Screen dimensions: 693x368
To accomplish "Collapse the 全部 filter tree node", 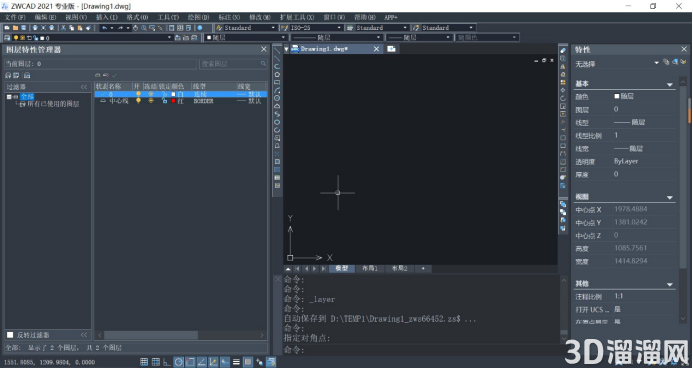I will point(9,97).
